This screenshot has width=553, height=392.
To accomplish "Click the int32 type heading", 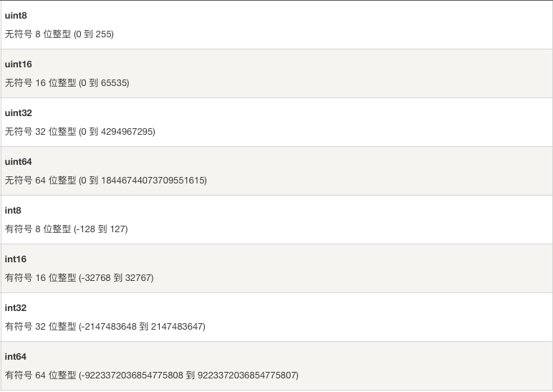I will 16,307.
